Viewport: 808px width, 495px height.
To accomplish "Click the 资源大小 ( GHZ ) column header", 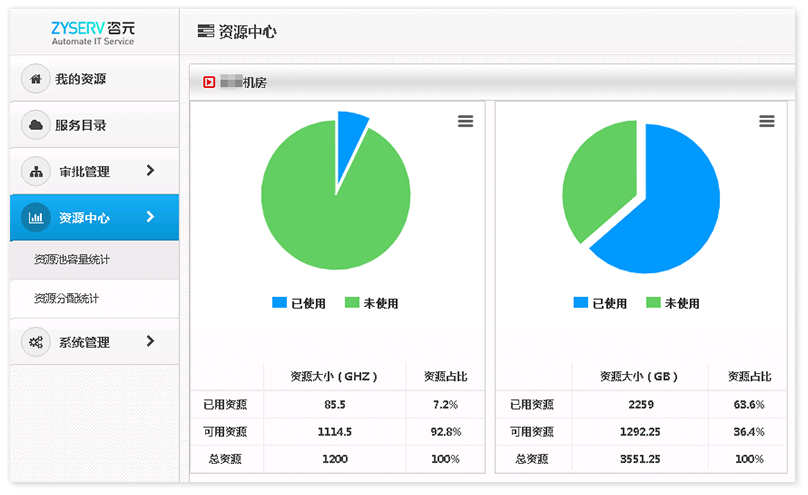I will click(x=334, y=377).
